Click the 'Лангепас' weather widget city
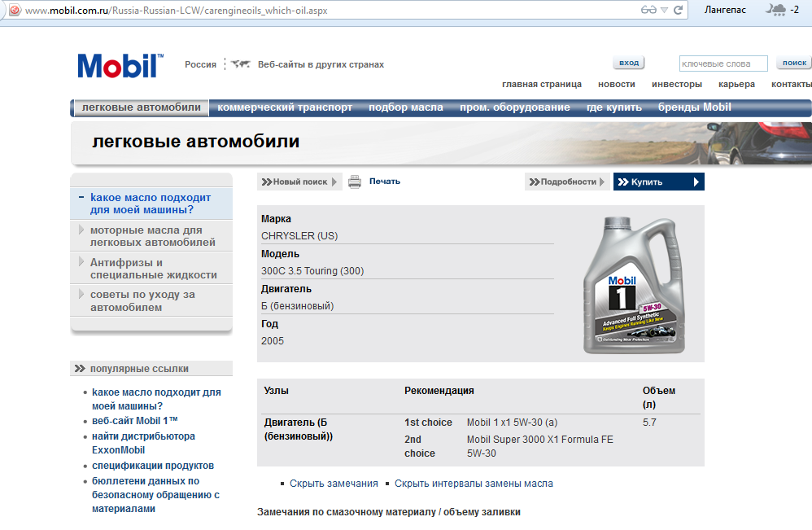812x530 pixels. pos(725,10)
